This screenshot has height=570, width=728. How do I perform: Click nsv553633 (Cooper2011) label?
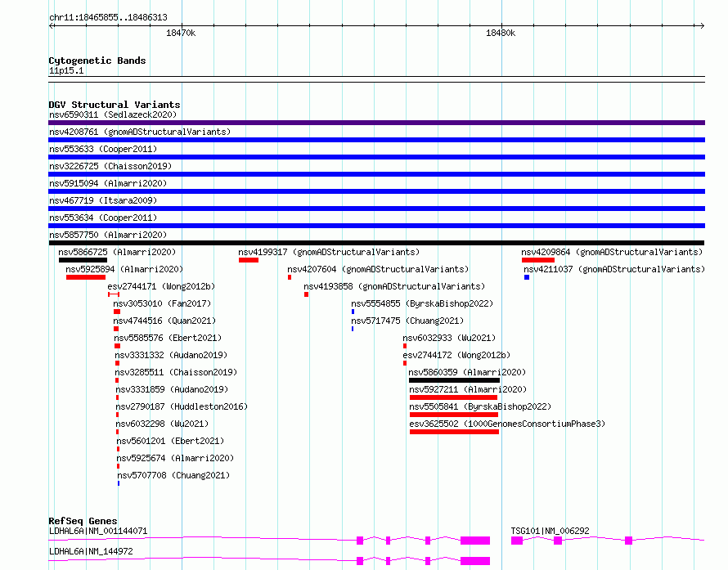[x=103, y=149]
